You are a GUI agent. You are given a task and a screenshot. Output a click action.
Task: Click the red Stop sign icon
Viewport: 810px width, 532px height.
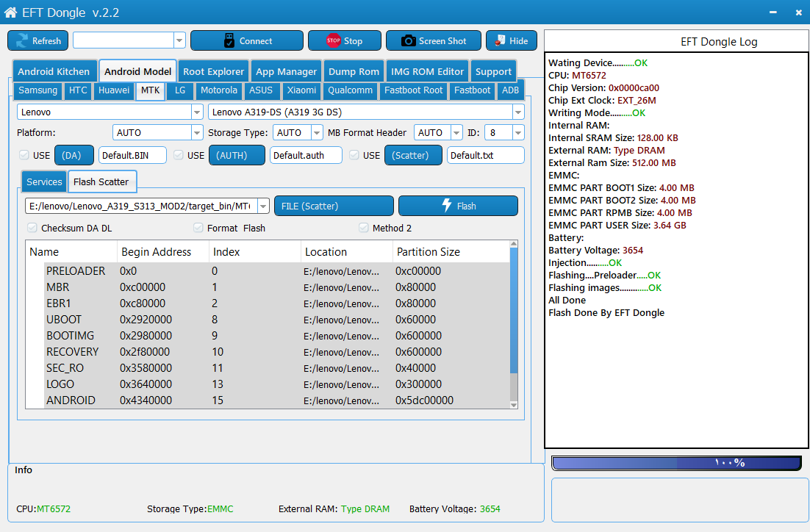(333, 40)
